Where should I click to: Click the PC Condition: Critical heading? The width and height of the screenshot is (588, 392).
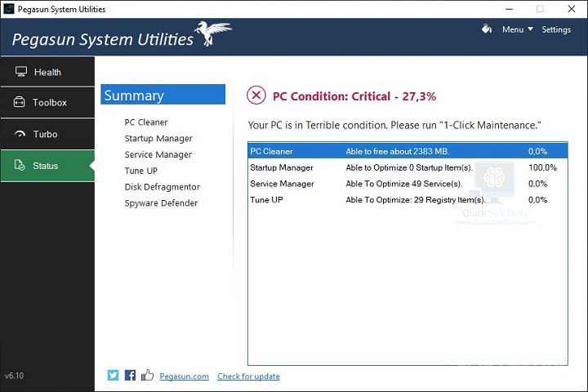(354, 96)
